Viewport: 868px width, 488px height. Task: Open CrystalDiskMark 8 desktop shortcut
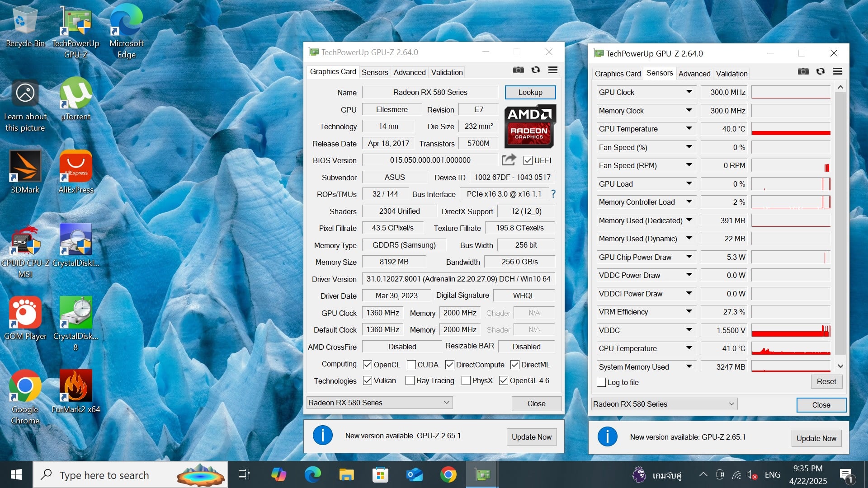[76, 324]
